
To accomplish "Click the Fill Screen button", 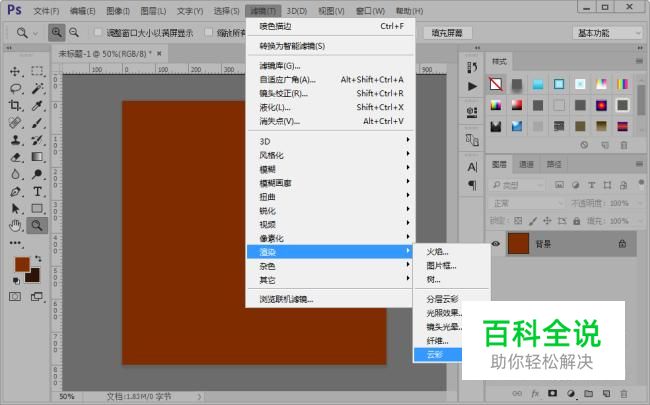I will pos(447,33).
